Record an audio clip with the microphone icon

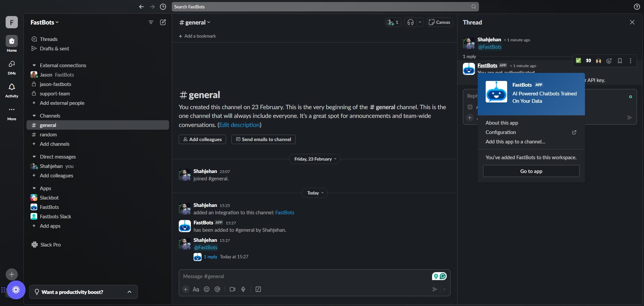tap(243, 289)
